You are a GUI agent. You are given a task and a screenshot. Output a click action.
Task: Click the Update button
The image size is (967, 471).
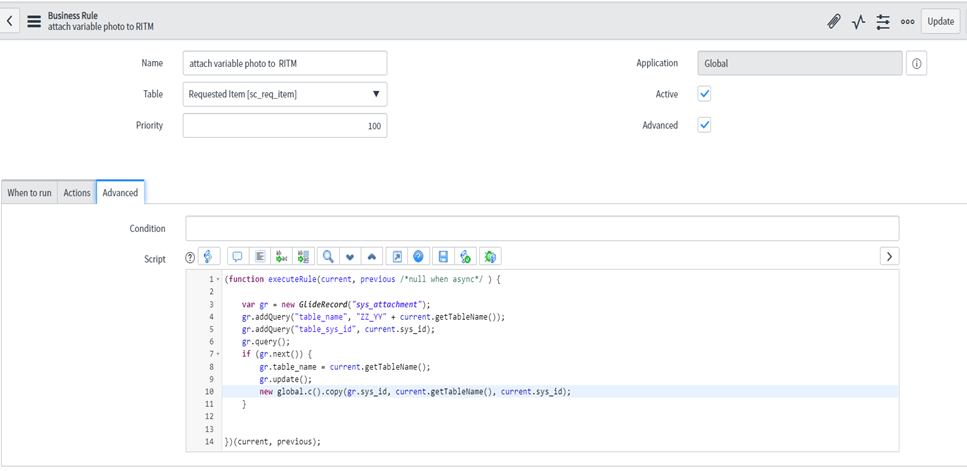[x=940, y=21]
